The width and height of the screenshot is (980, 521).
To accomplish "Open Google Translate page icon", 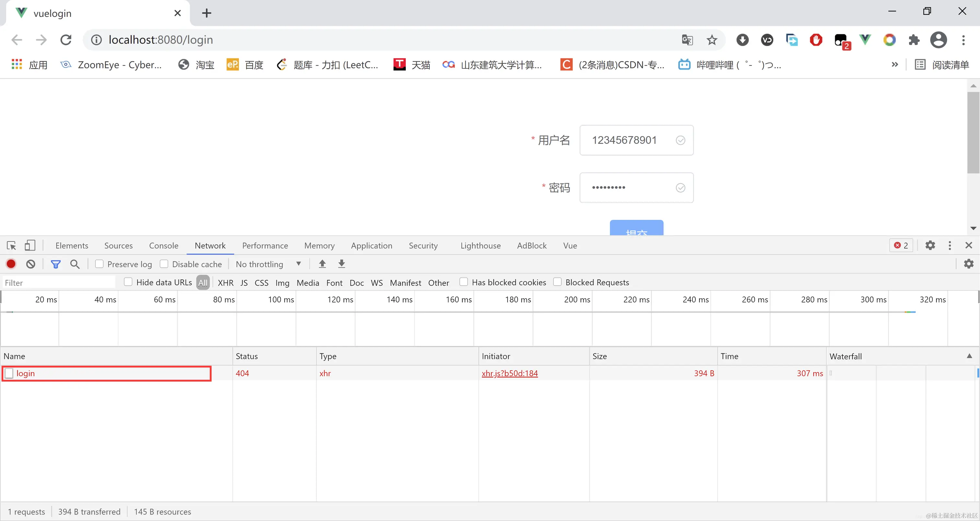I will (687, 40).
